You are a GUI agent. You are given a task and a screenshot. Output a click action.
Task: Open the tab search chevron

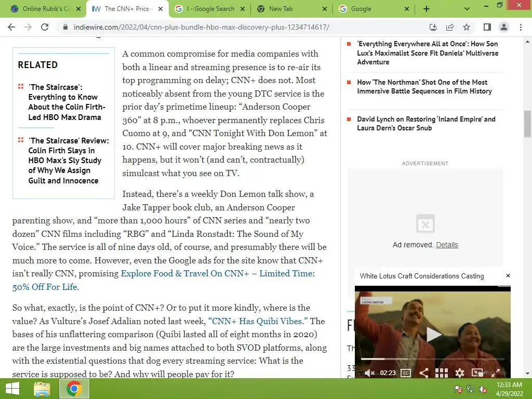(467, 9)
